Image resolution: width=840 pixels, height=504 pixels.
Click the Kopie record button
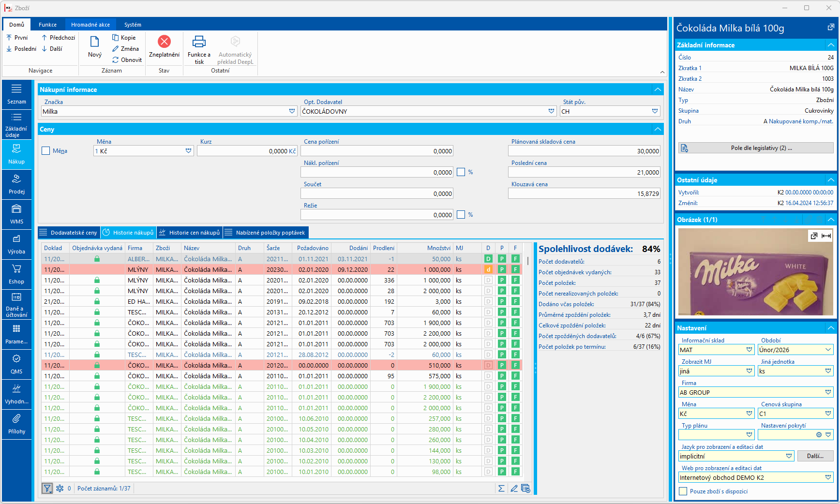click(124, 38)
